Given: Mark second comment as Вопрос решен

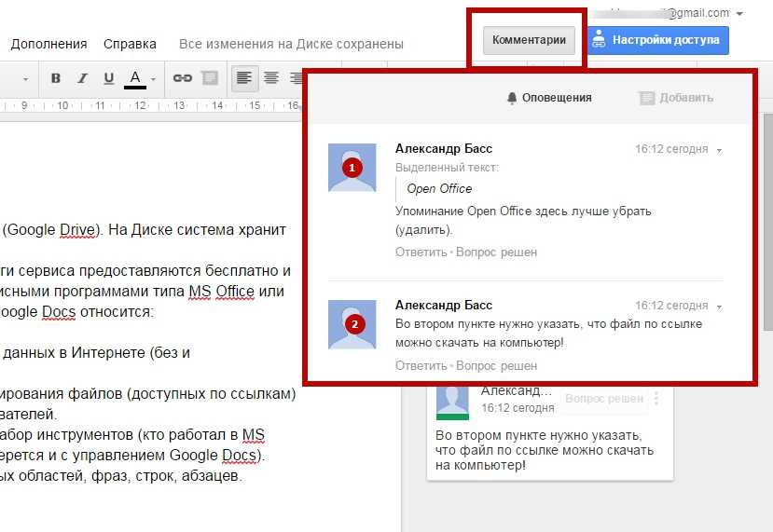Looking at the screenshot, I should [x=496, y=366].
